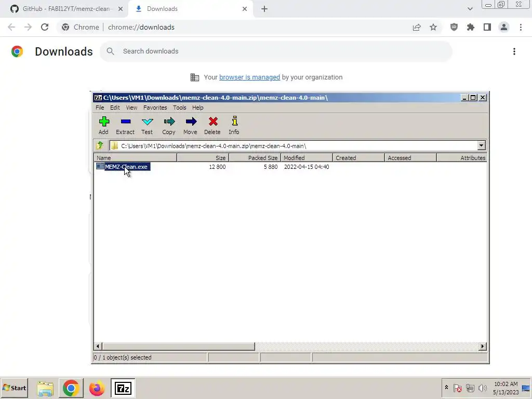Close the GitHub tab
The height and width of the screenshot is (399, 532).
[121, 9]
